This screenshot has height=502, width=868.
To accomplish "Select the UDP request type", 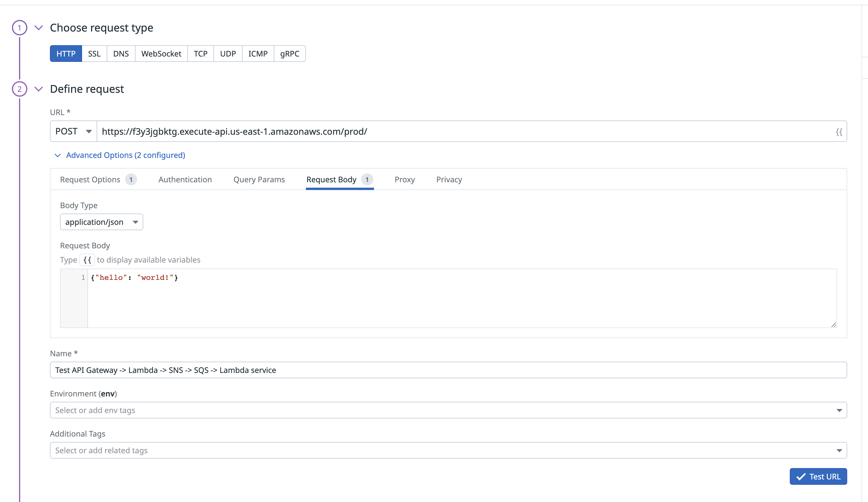I will tap(228, 54).
